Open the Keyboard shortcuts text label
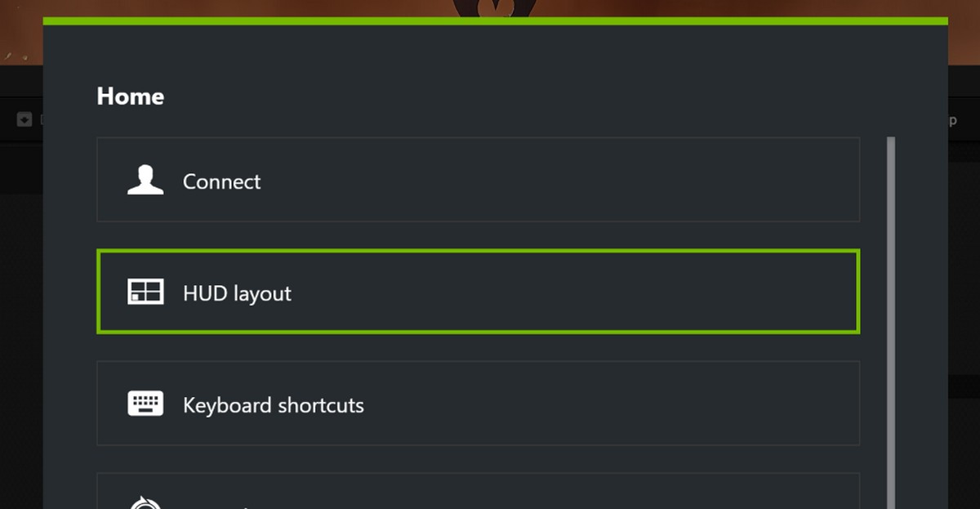Screen dimensions: 980x509 (x=273, y=405)
